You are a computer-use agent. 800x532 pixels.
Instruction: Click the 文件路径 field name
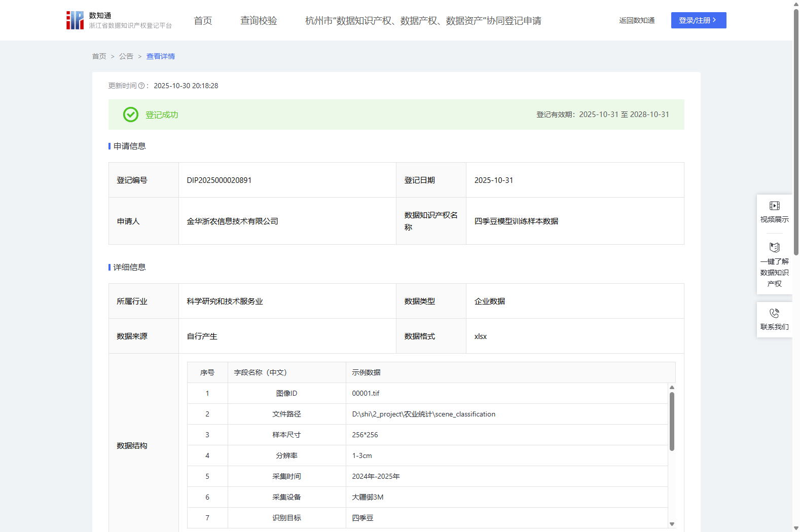286,414
